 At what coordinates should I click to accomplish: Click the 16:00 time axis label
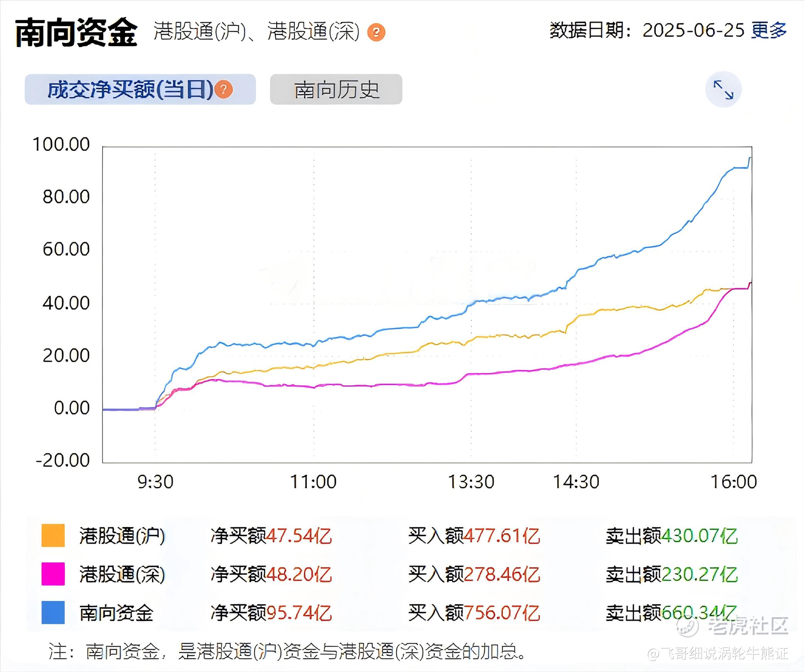pos(734,482)
